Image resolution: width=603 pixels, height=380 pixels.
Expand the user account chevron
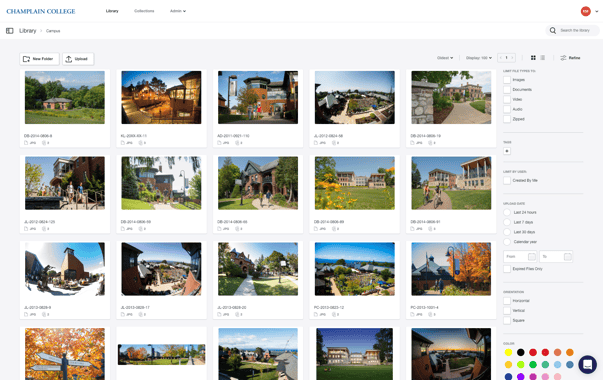[x=596, y=11]
